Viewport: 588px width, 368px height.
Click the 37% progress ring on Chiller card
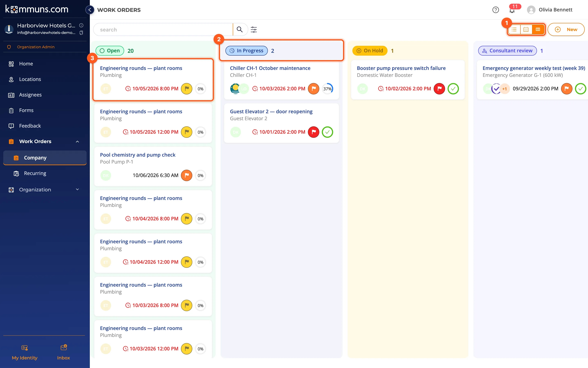coord(327,89)
